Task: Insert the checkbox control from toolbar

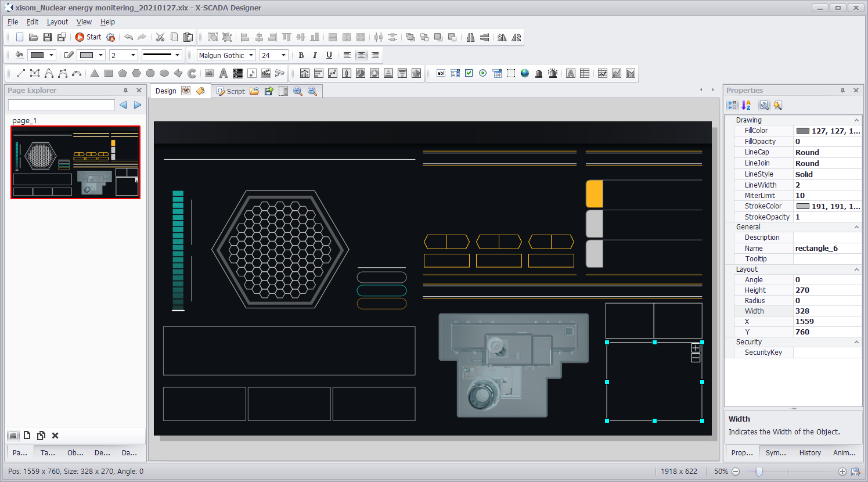Action: pos(469,73)
